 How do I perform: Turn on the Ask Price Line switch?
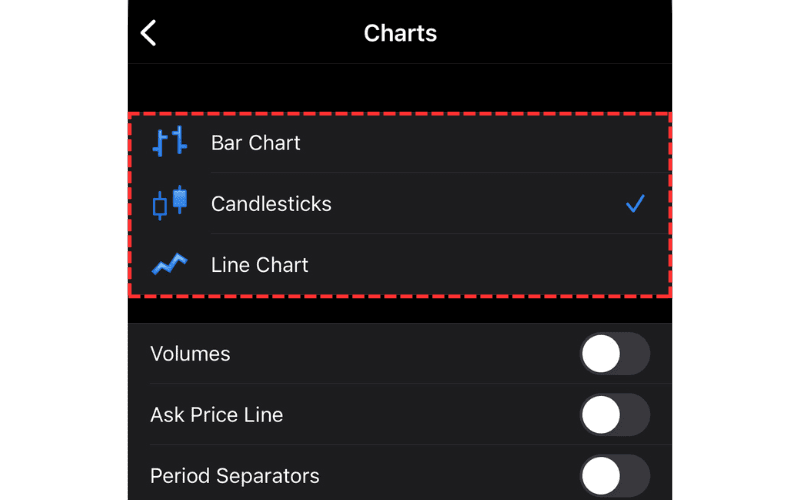[614, 415]
